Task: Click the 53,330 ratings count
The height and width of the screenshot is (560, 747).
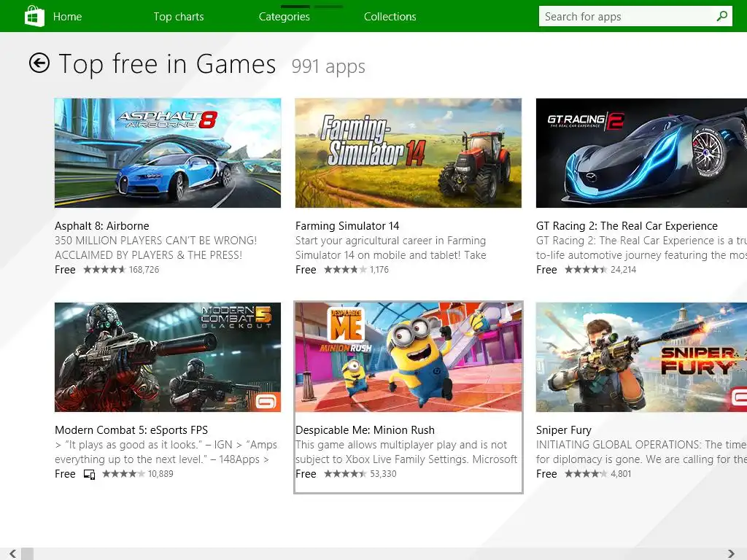Action: point(383,474)
